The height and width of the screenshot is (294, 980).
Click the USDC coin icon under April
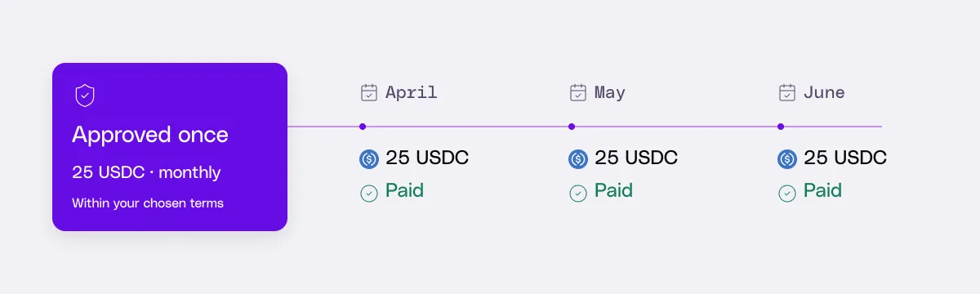pos(369,159)
